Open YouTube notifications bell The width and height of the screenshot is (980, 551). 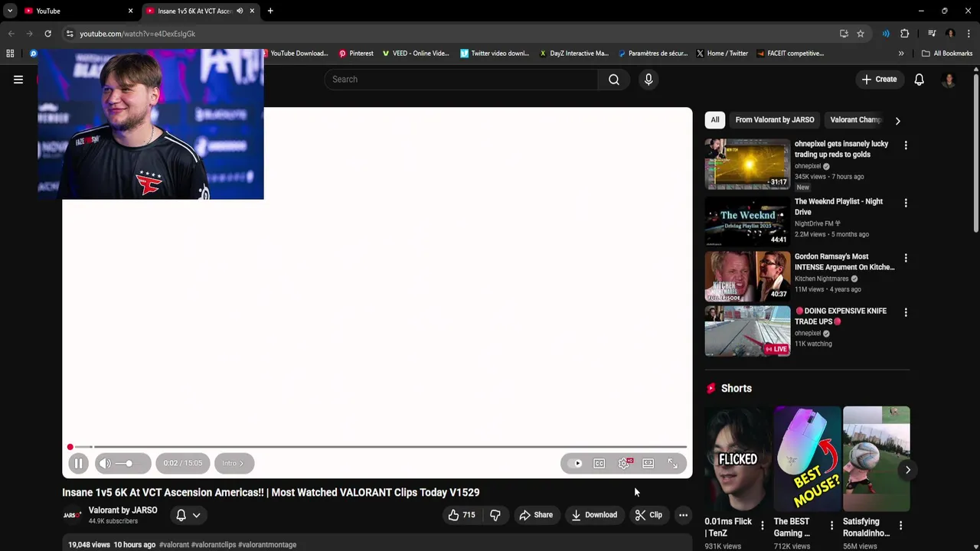pyautogui.click(x=920, y=80)
